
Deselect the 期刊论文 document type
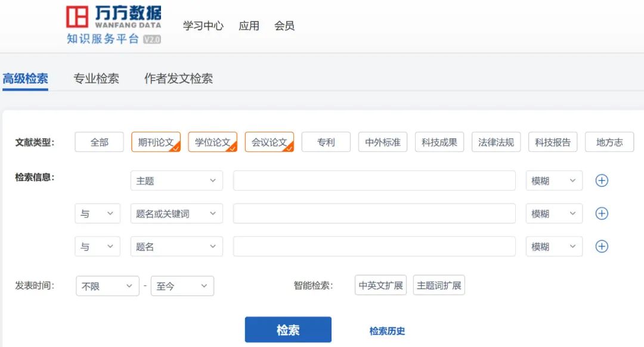tap(156, 142)
